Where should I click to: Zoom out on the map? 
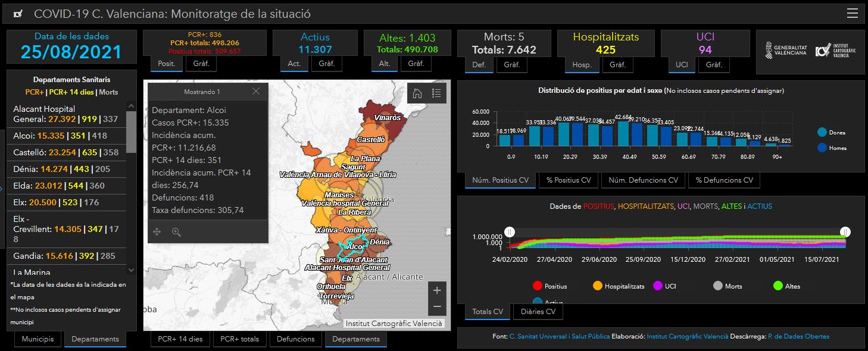[437, 307]
